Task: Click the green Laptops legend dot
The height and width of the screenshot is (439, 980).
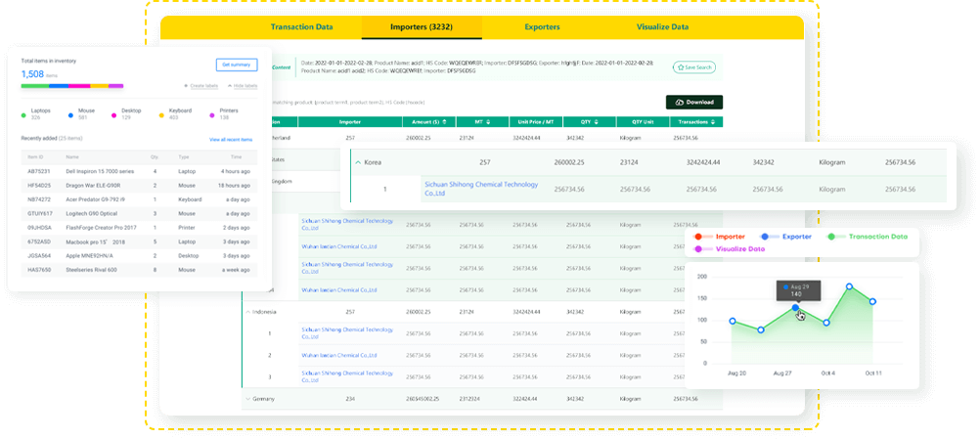Action: coord(24,114)
